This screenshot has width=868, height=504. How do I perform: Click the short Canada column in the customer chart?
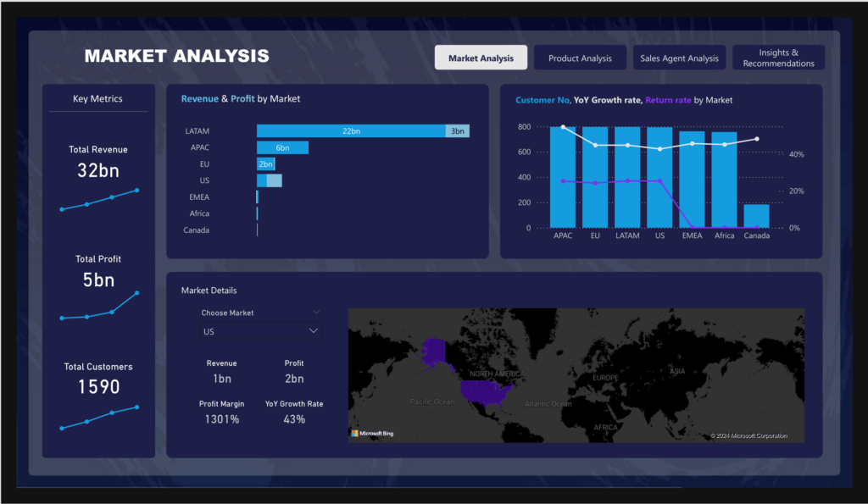point(756,216)
